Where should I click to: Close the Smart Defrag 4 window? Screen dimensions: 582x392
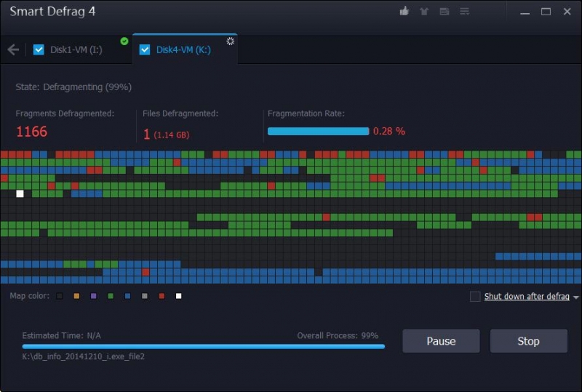pyautogui.click(x=567, y=12)
